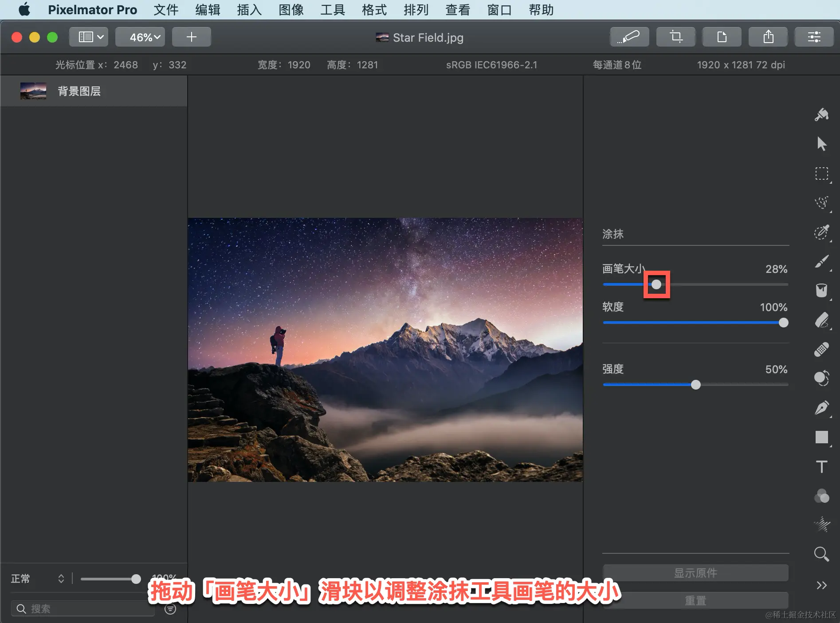The height and width of the screenshot is (623, 840).
Task: Select the Paint brush tool
Action: pos(822,261)
